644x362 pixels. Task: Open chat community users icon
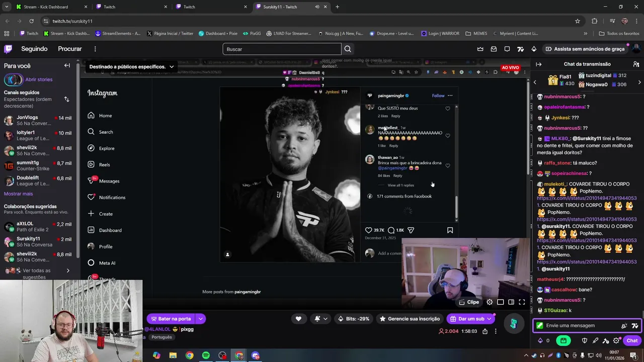point(636,64)
